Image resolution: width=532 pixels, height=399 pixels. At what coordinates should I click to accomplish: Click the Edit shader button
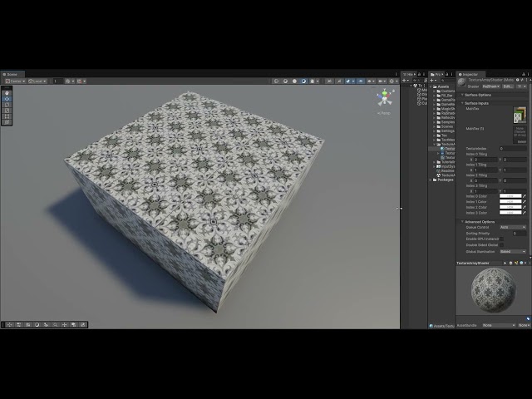coord(508,86)
